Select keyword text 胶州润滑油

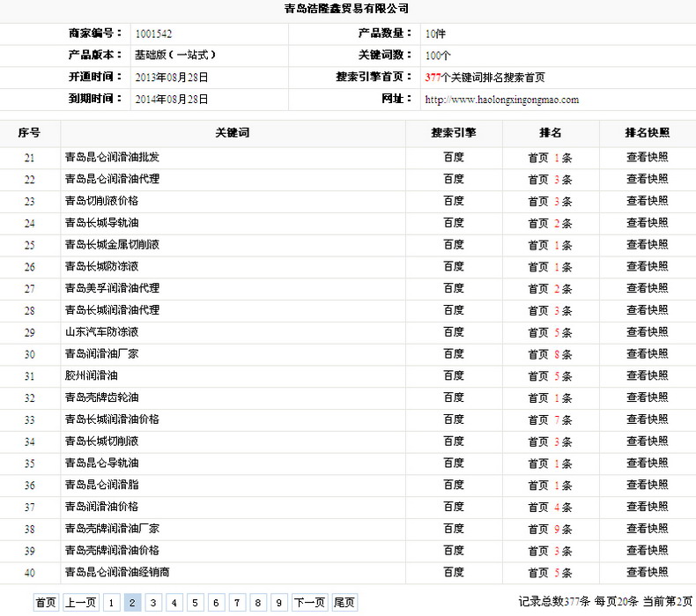(91, 375)
